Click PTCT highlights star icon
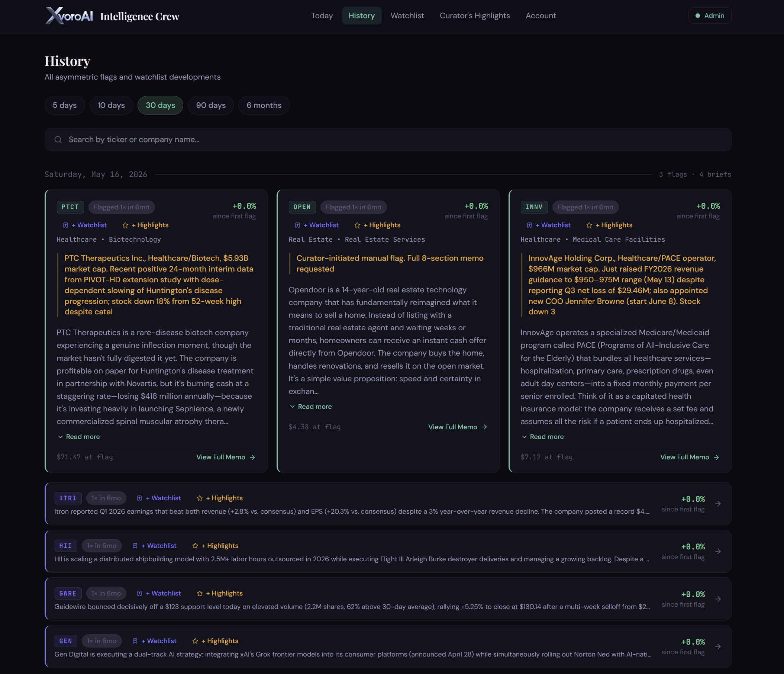This screenshot has width=784, height=674. [125, 225]
